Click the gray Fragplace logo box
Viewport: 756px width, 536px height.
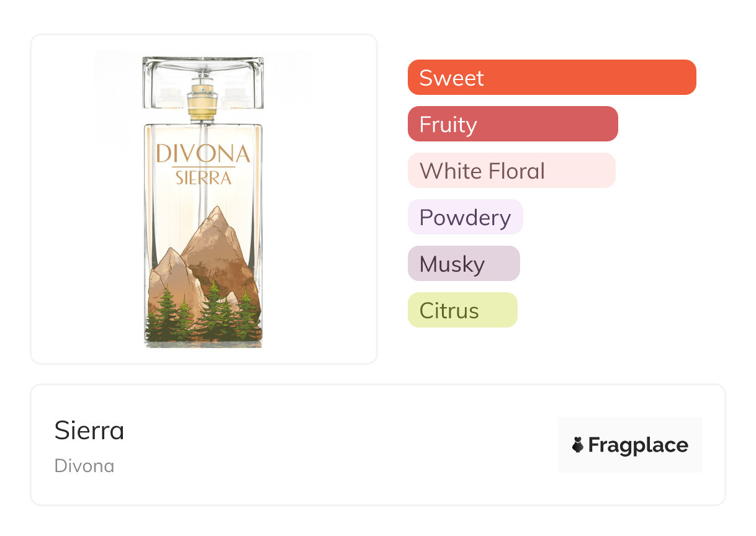tap(630, 445)
